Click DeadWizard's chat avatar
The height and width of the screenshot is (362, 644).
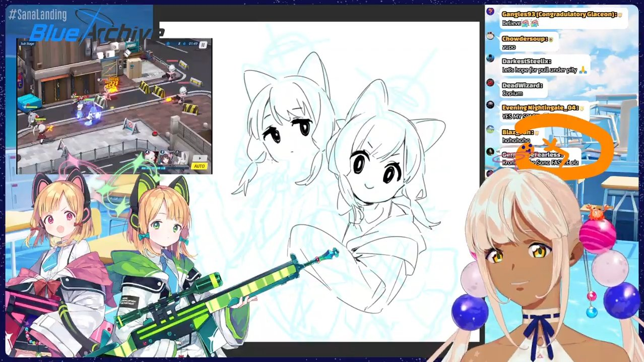point(490,82)
